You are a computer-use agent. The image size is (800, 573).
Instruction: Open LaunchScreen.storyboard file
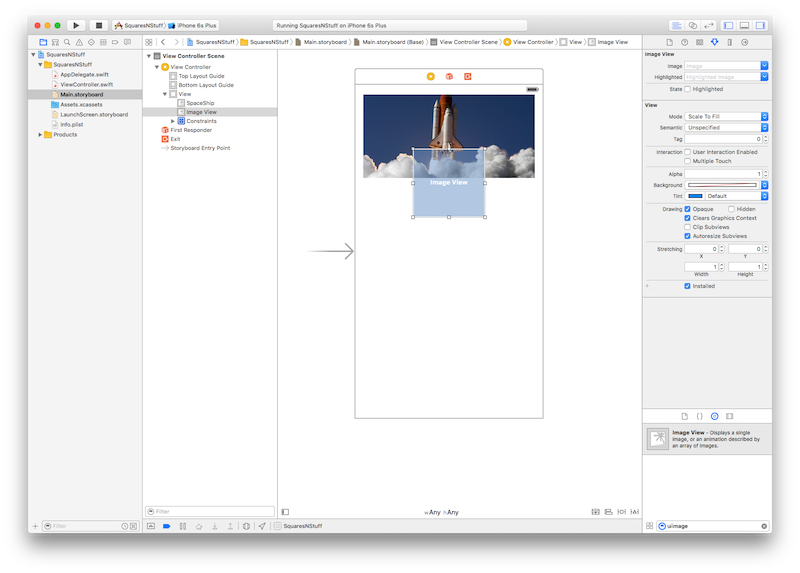94,114
